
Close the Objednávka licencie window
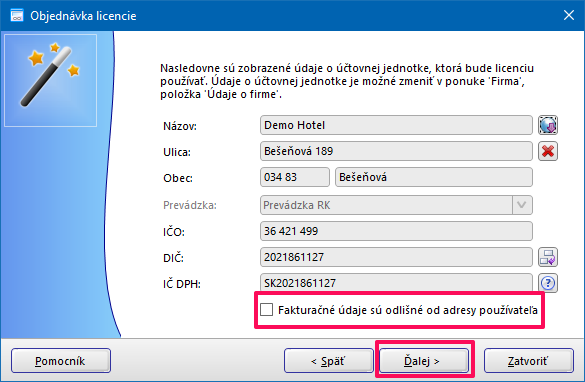click(569, 15)
